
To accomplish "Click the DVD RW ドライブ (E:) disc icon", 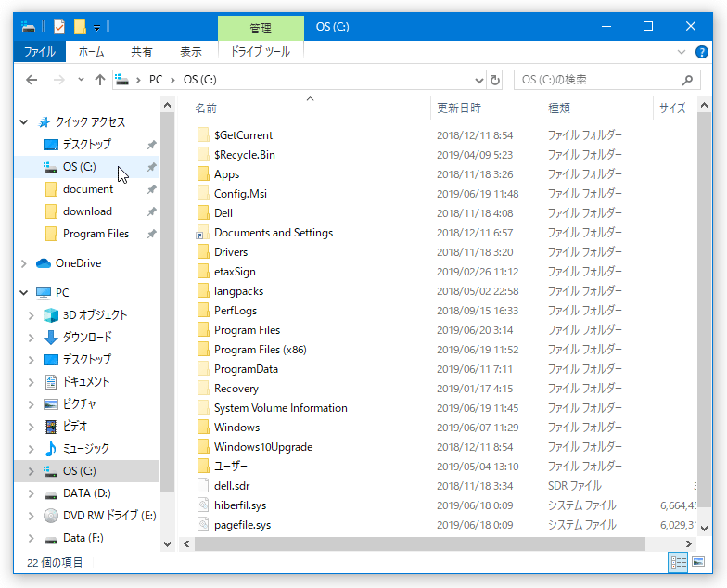I will 50,516.
